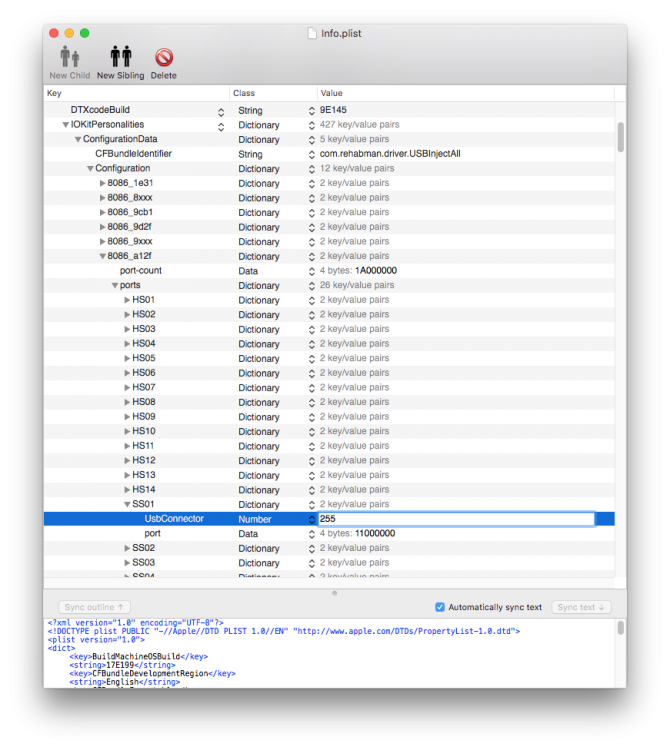670x750 pixels.
Task: Click the XML text pane scrollbar
Action: 621,628
